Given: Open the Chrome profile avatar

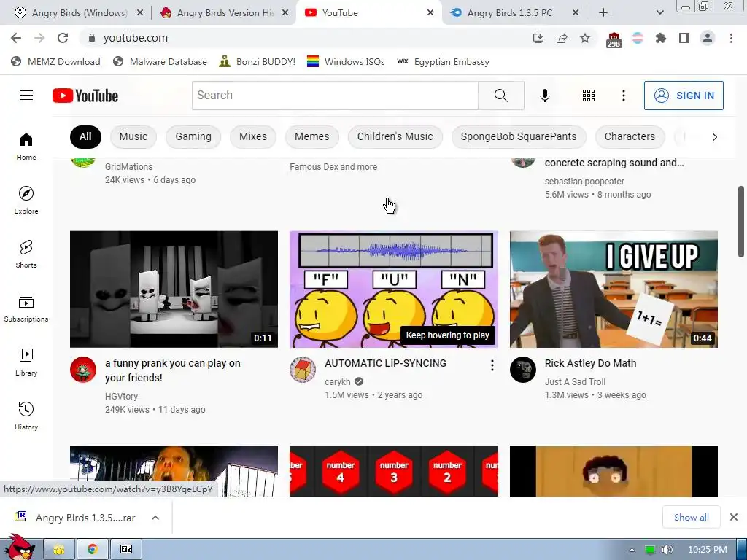Looking at the screenshot, I should [x=708, y=38].
